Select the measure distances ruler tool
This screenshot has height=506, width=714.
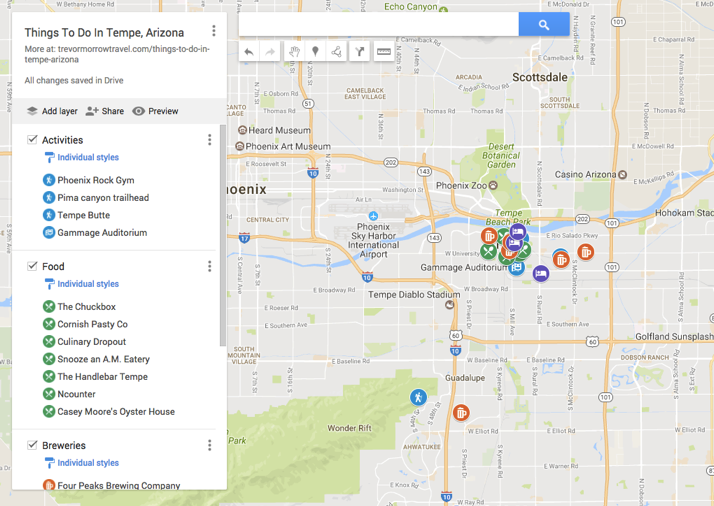(383, 51)
